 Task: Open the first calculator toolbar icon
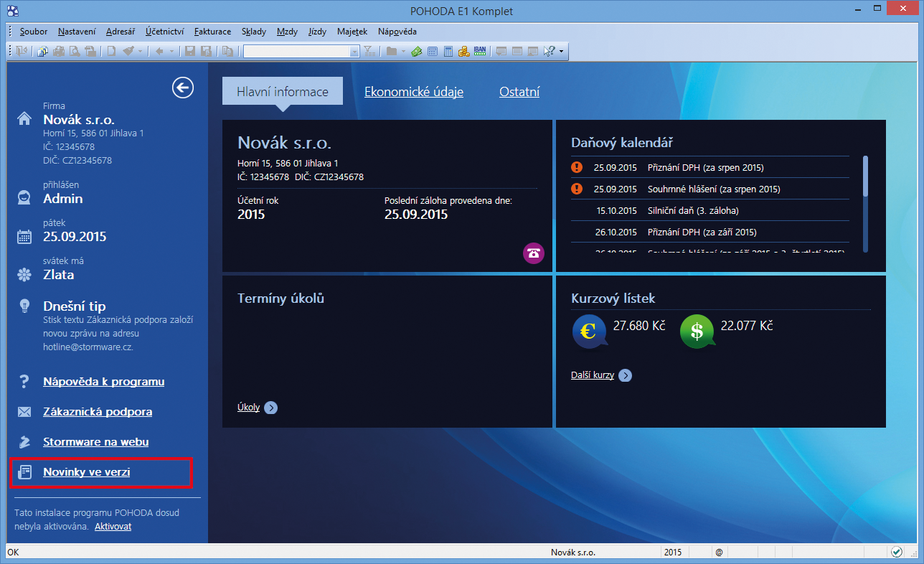click(x=433, y=51)
